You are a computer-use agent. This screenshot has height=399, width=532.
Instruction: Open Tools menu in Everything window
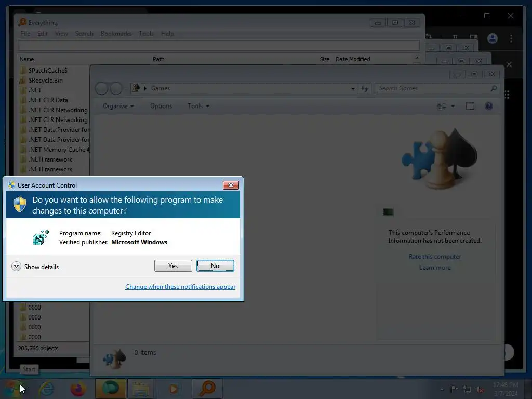point(146,34)
